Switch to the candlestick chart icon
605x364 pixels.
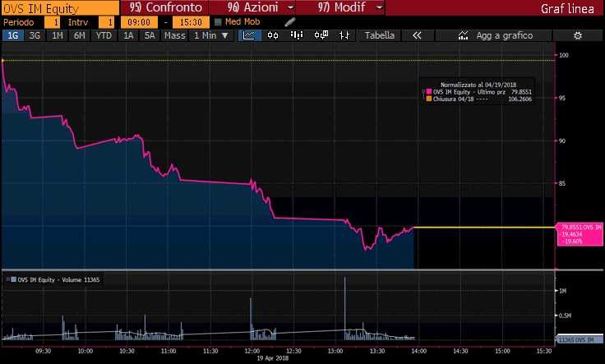click(x=275, y=35)
